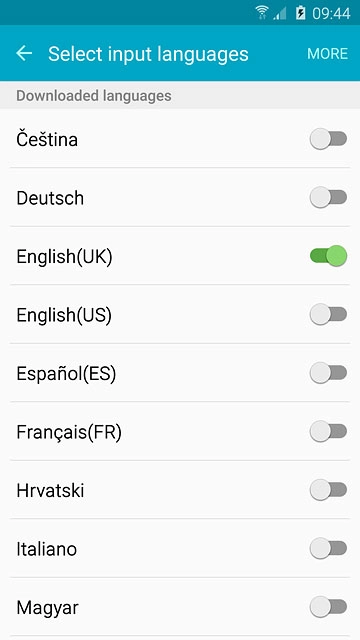Open the MORE options menu
Screen dimensions: 360x640
coord(327,54)
